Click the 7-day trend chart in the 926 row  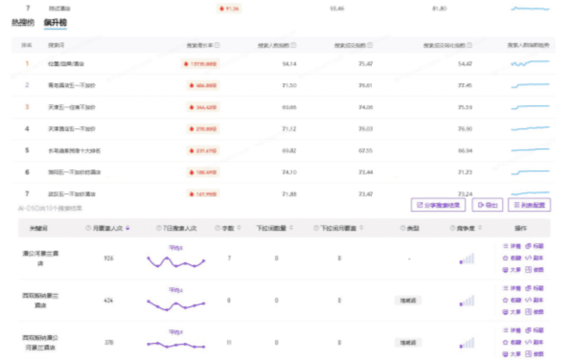click(176, 262)
